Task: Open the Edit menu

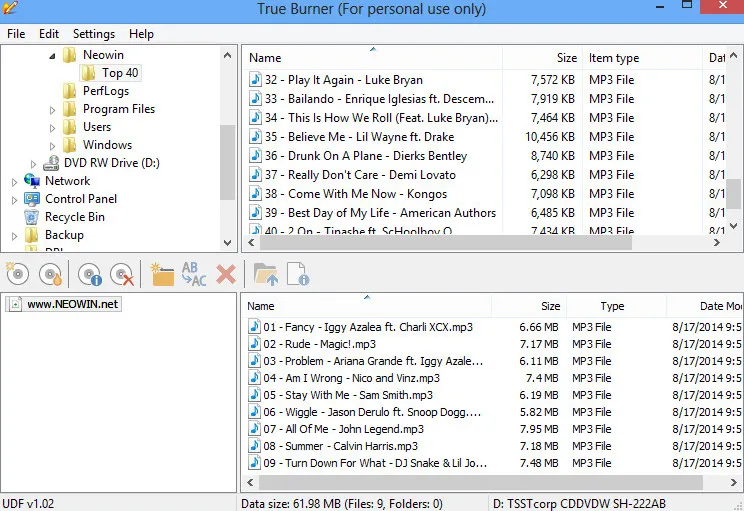Action: [x=49, y=34]
